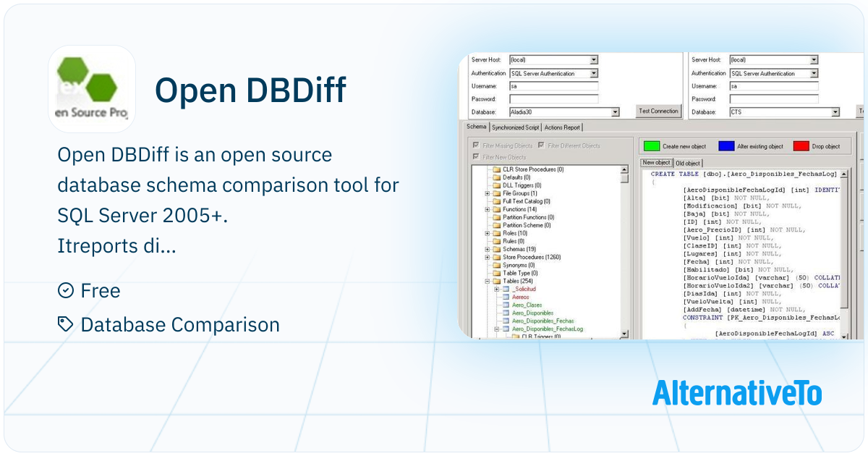Click the Test Connection button
The height and width of the screenshot is (456, 868).
pyautogui.click(x=658, y=111)
